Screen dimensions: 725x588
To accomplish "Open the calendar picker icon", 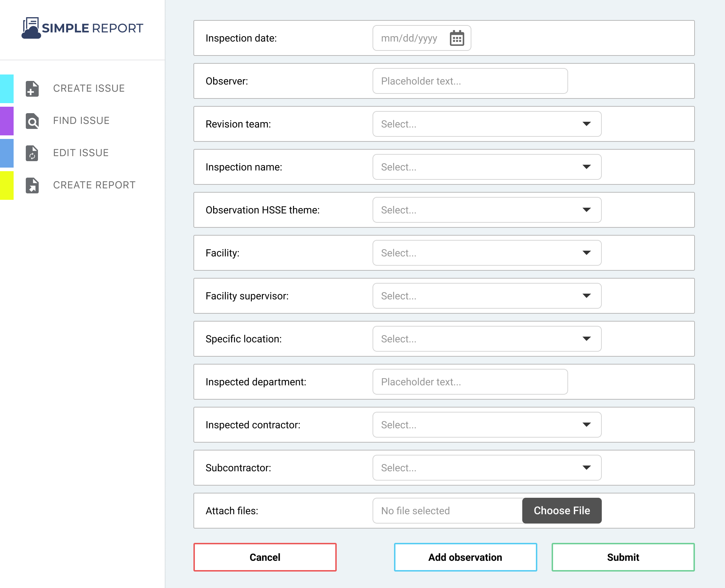I will tap(457, 38).
